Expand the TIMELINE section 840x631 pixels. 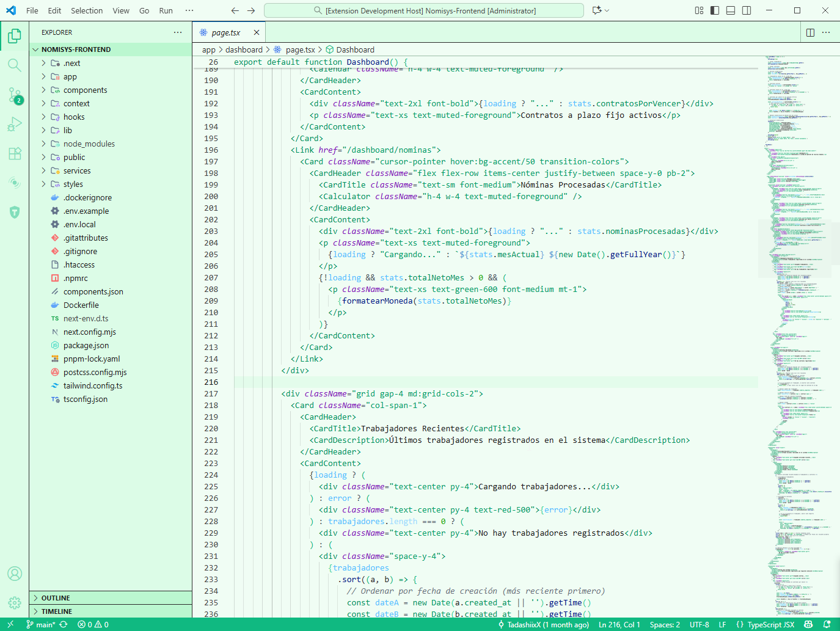[x=110, y=611]
